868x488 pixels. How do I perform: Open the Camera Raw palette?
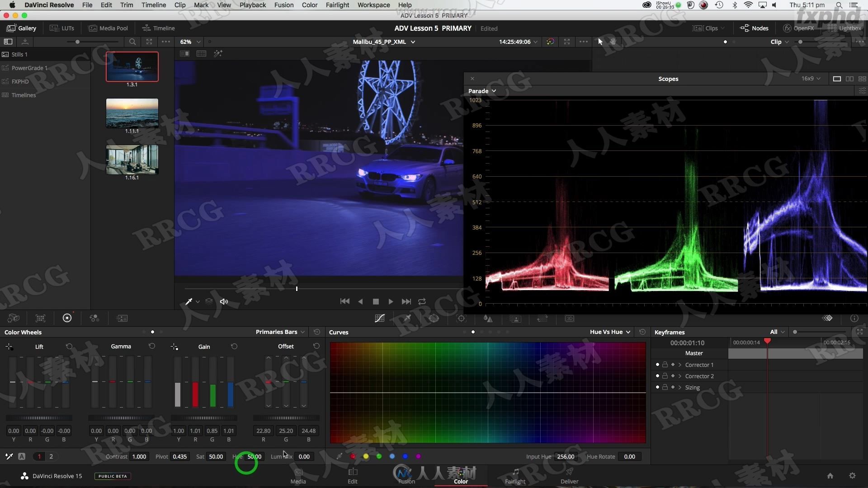14,318
